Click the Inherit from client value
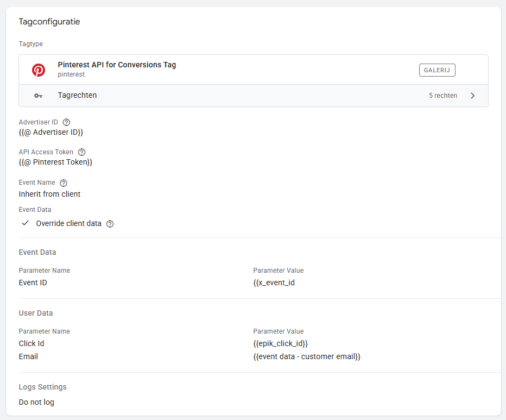This screenshot has height=420, width=506. point(49,194)
